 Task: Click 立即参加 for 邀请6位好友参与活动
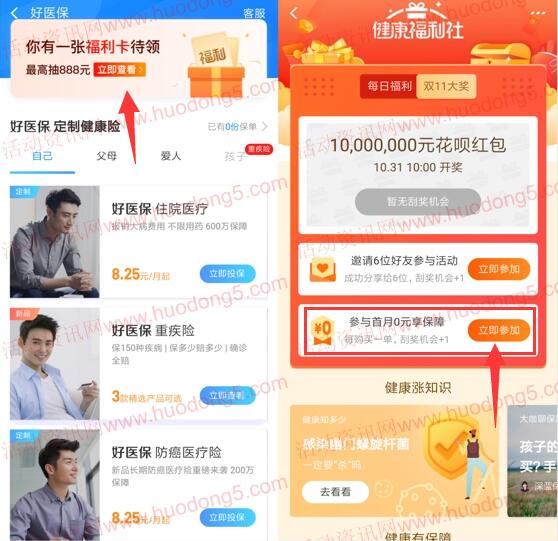[499, 269]
